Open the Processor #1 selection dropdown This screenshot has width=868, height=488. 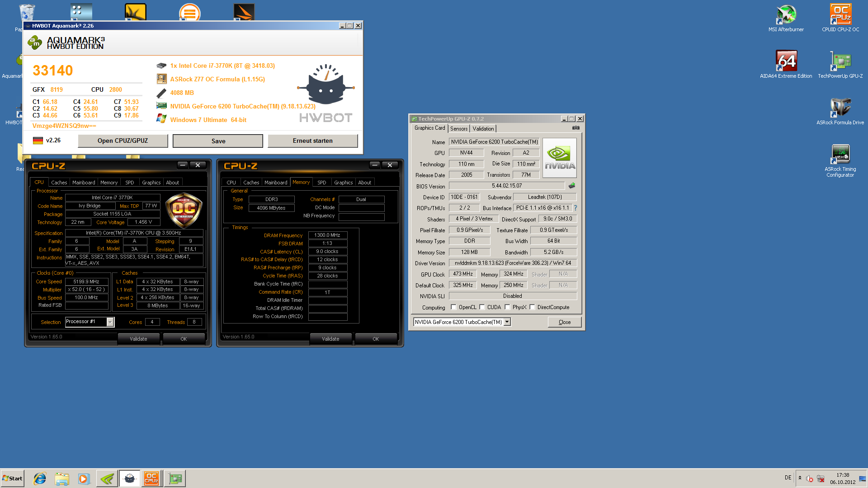110,322
